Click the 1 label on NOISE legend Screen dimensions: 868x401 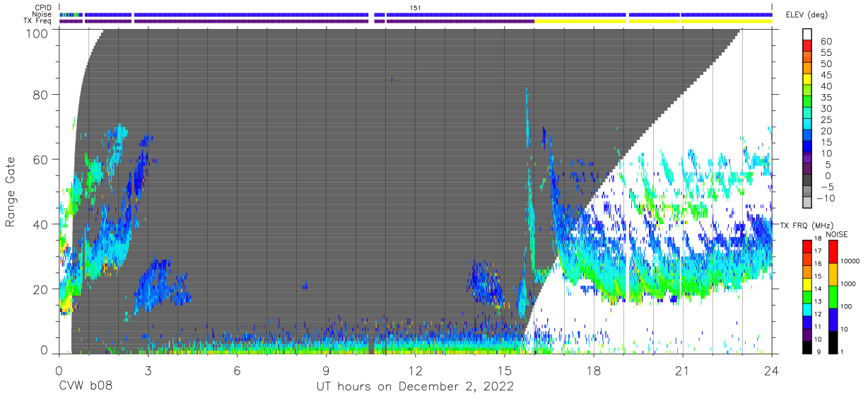(842, 352)
